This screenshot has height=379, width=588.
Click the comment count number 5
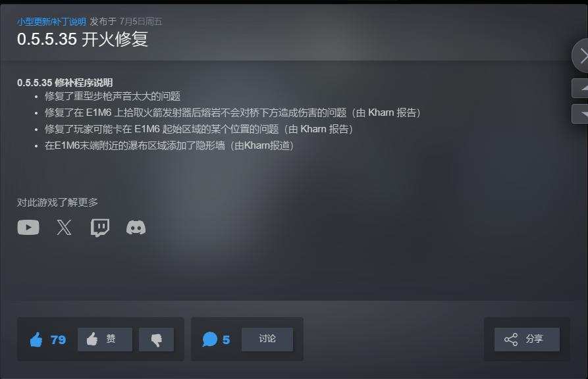point(226,340)
